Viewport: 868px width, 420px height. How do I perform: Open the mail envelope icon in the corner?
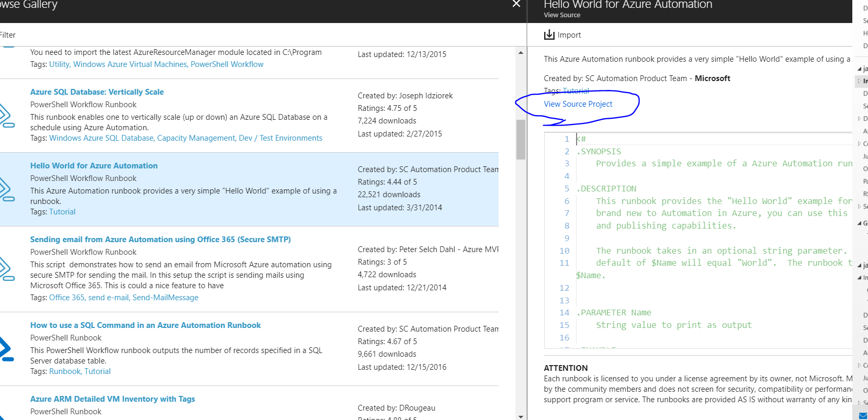pos(863,416)
